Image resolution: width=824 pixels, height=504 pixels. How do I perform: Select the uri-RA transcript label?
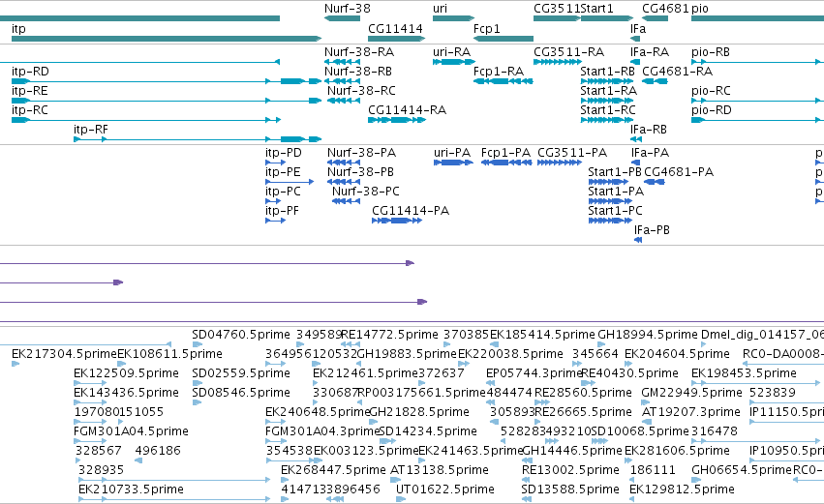tap(451, 52)
